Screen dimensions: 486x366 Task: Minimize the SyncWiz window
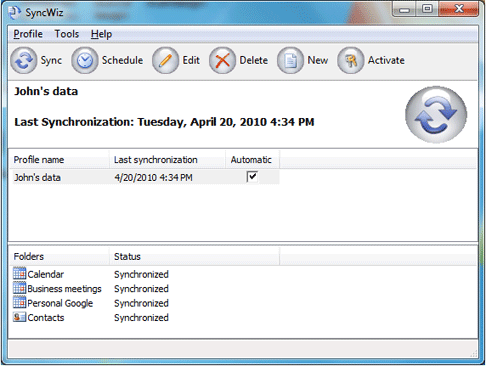coord(405,9)
